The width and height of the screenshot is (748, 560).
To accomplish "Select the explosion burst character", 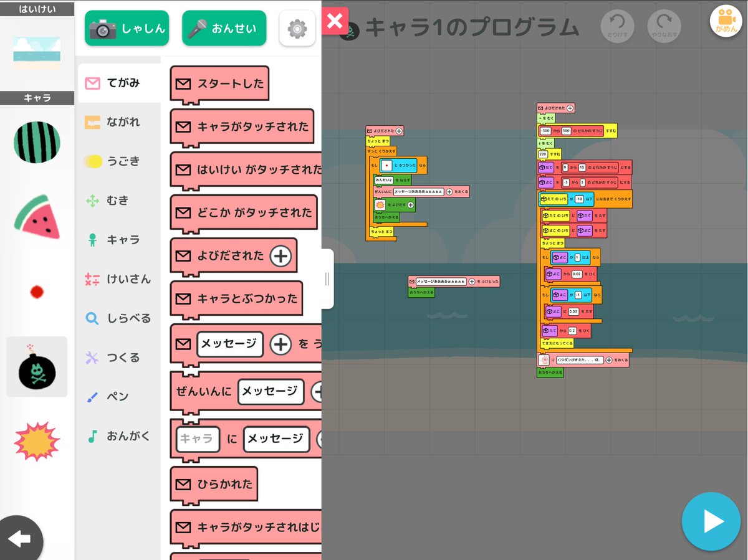I will (x=37, y=441).
